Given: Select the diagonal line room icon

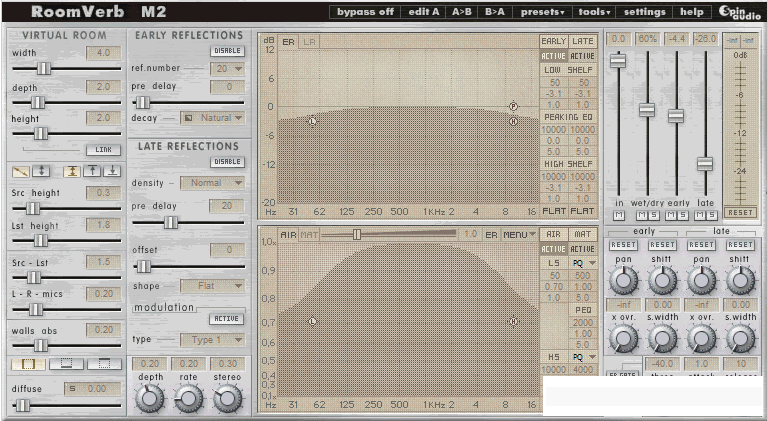Looking at the screenshot, I should tap(21, 171).
